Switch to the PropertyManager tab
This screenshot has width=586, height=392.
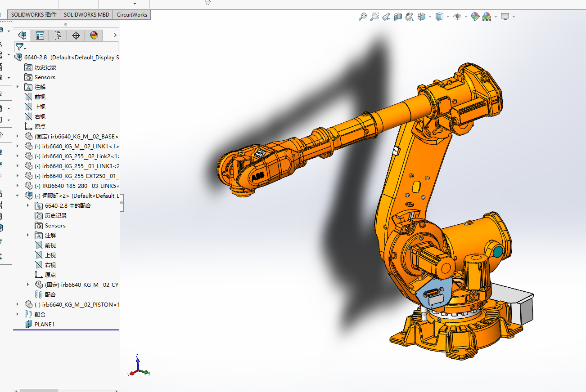40,36
